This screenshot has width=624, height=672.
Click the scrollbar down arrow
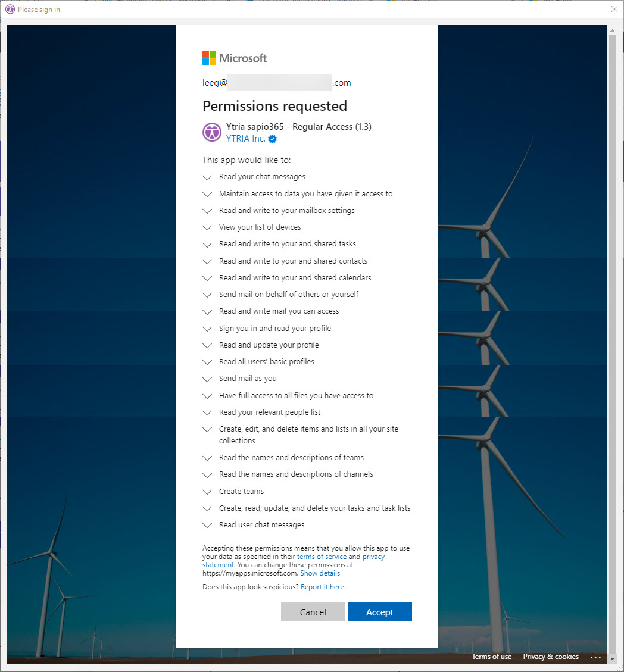coord(612,659)
